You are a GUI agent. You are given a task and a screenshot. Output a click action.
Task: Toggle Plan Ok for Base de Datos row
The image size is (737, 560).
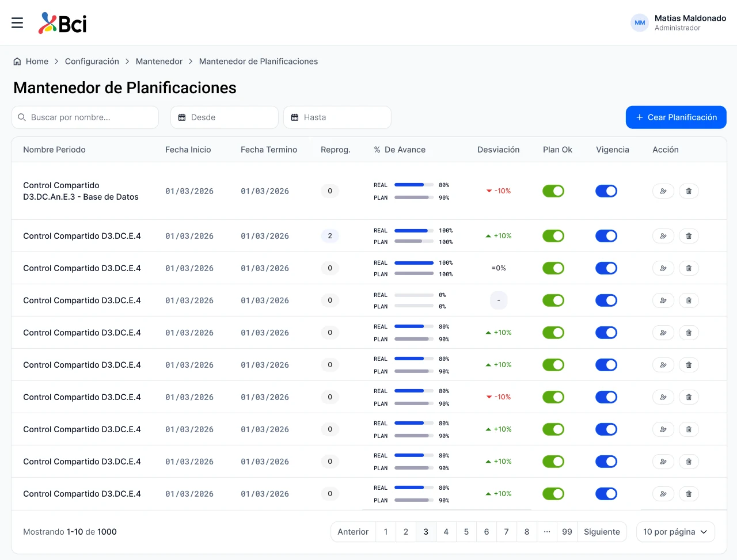click(x=553, y=191)
